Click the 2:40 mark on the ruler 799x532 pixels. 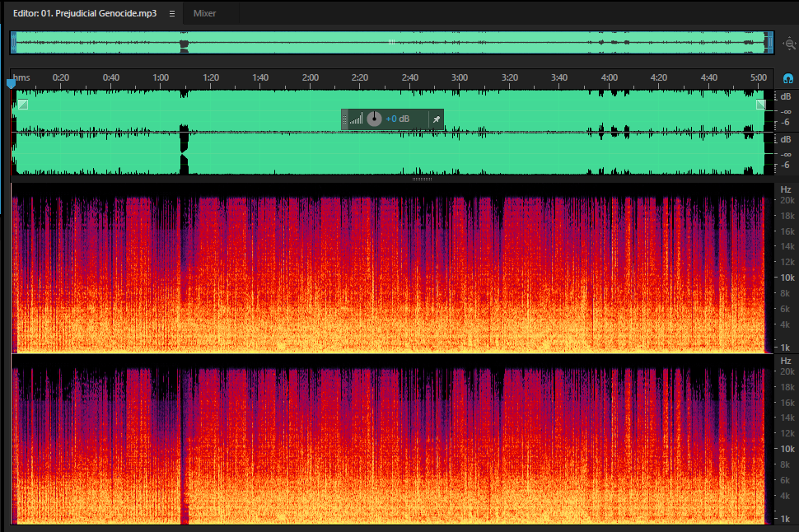(x=409, y=77)
